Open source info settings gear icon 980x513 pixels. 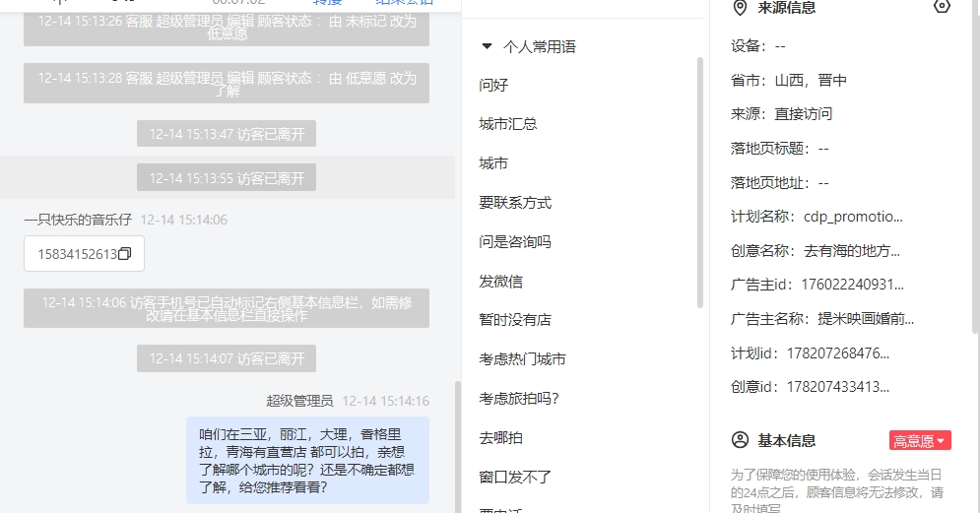point(942,7)
